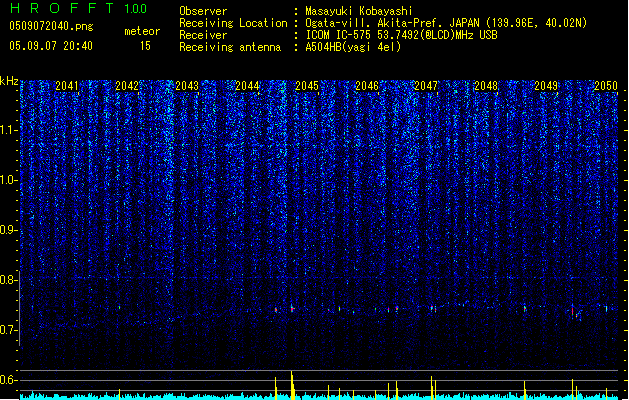Click the kHz axis unit label
Viewport: 629px width, 400px height.
coord(9,81)
